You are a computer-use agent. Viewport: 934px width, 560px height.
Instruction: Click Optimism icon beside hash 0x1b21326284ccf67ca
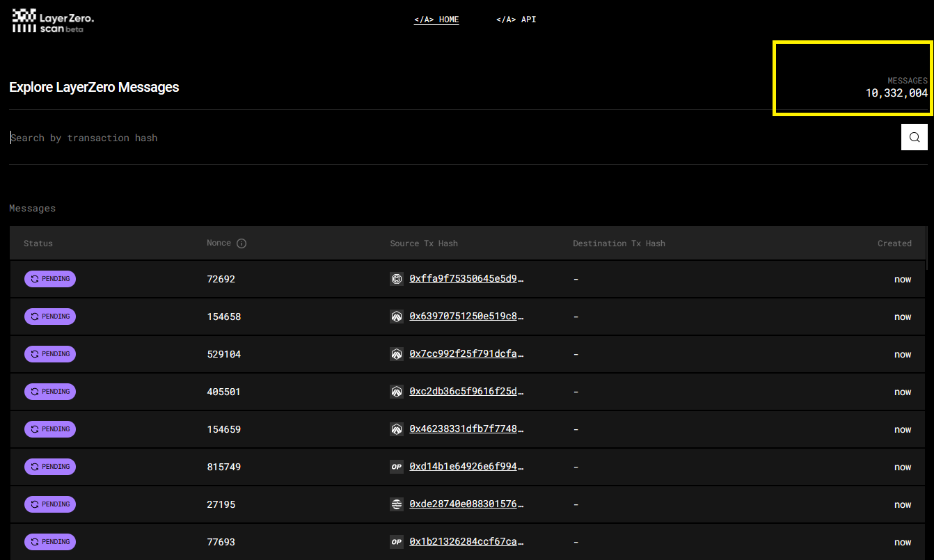pyautogui.click(x=397, y=542)
